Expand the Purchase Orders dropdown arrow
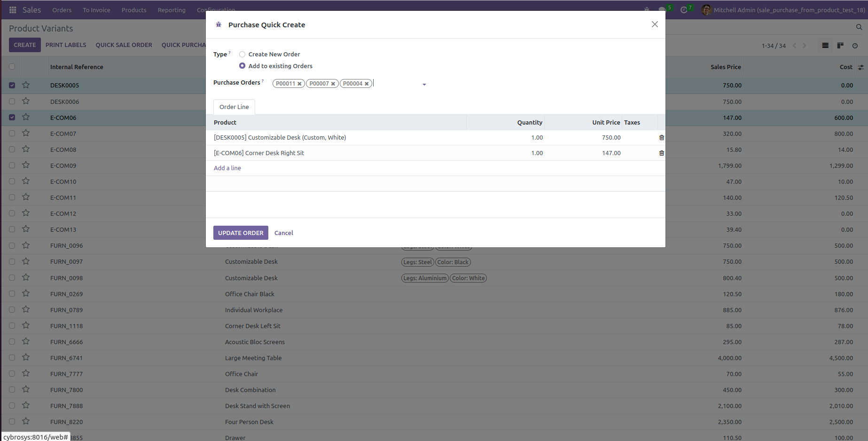Image resolution: width=868 pixels, height=441 pixels. point(424,85)
